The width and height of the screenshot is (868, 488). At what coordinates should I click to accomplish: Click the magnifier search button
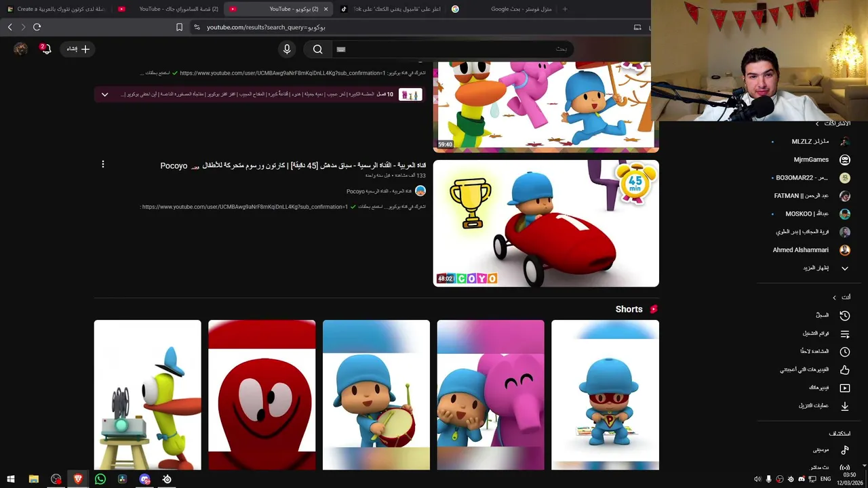tap(317, 49)
